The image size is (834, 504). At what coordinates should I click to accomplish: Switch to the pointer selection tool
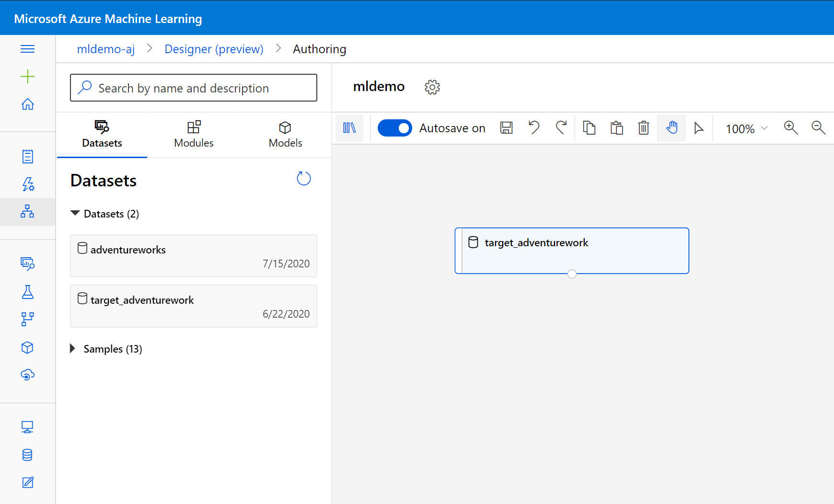point(699,128)
